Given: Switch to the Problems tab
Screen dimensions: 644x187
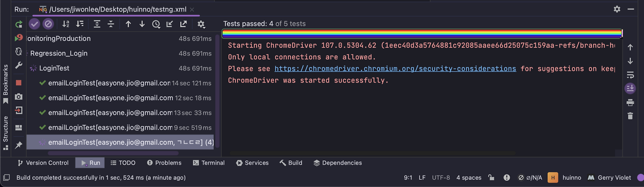Looking at the screenshot, I should 164,163.
